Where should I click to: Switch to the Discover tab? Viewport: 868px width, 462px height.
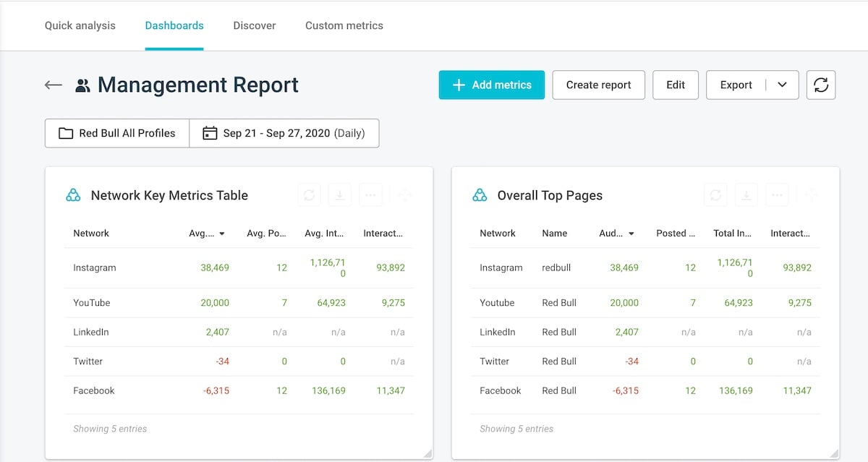coord(254,25)
